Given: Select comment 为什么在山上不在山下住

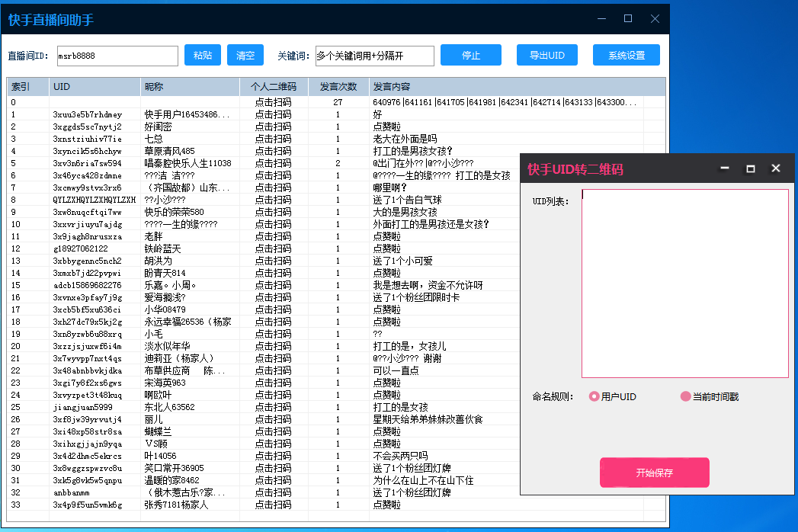Looking at the screenshot, I should (424, 481).
